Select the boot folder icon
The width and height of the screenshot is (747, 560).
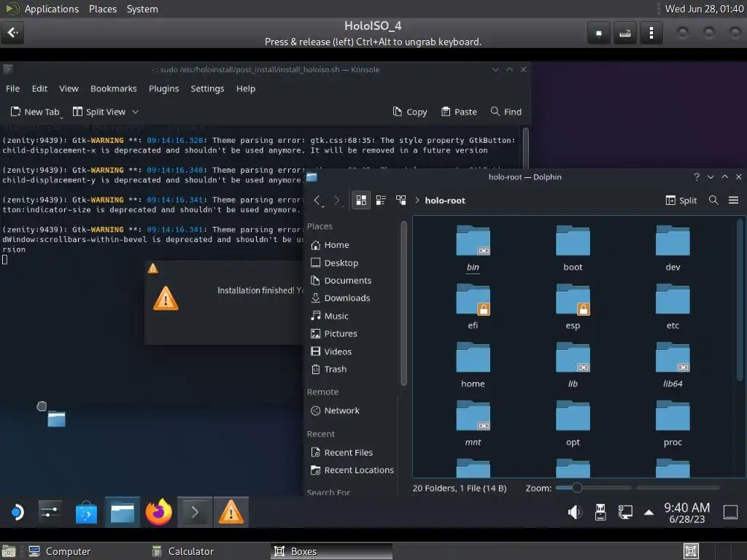click(573, 241)
